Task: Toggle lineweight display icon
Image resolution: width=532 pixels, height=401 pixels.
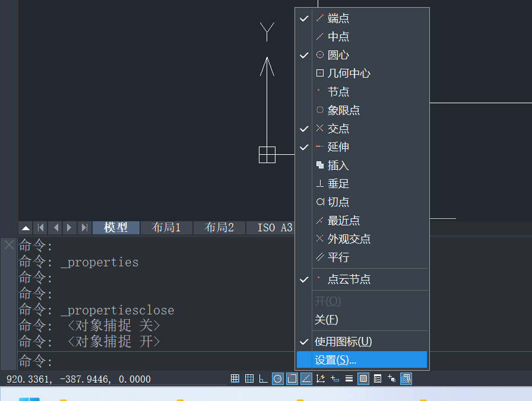Action: point(349,378)
